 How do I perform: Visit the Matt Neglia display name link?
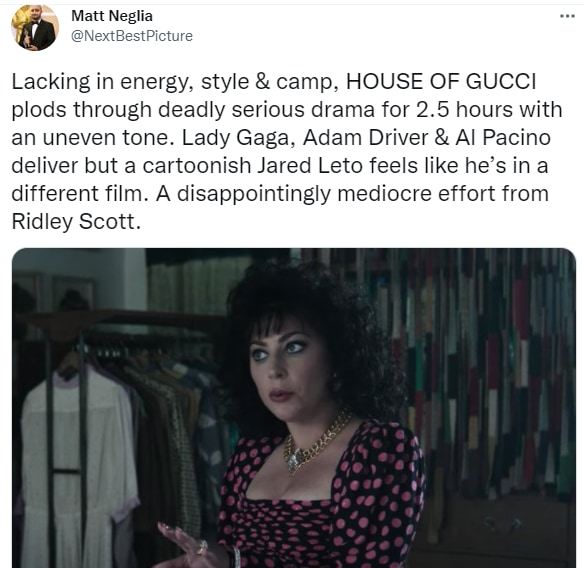112,16
